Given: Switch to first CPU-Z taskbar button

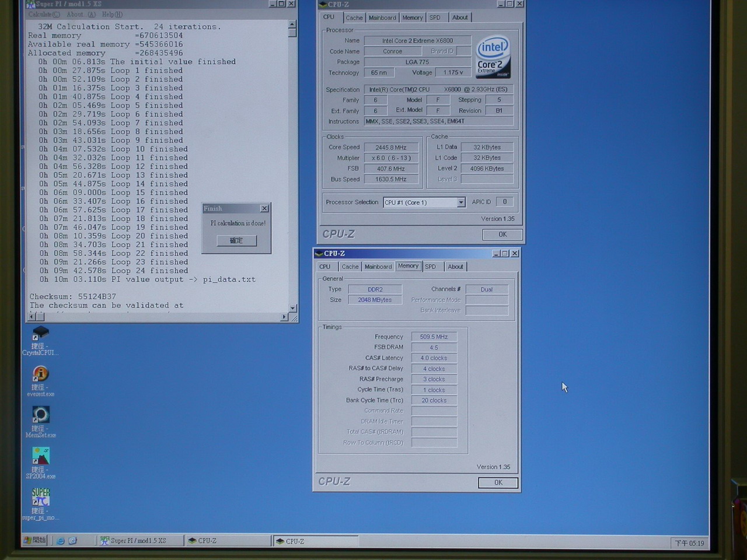Looking at the screenshot, I should click(228, 541).
